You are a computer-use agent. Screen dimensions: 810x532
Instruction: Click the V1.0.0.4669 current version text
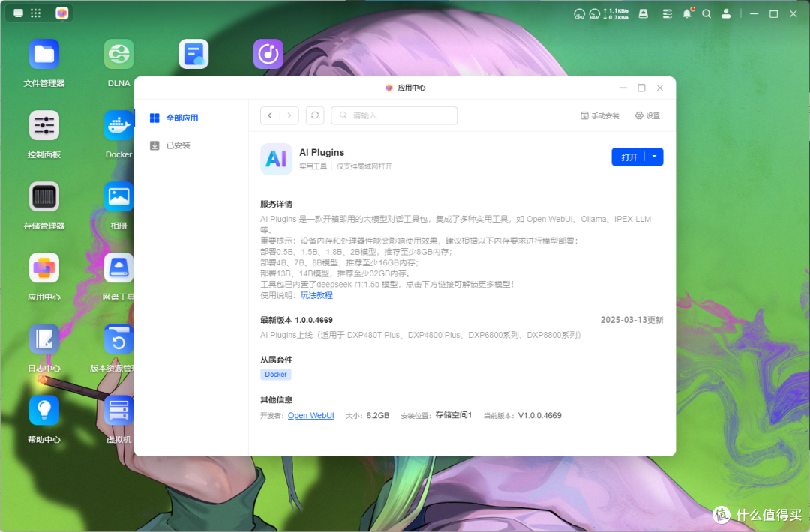[x=540, y=415]
